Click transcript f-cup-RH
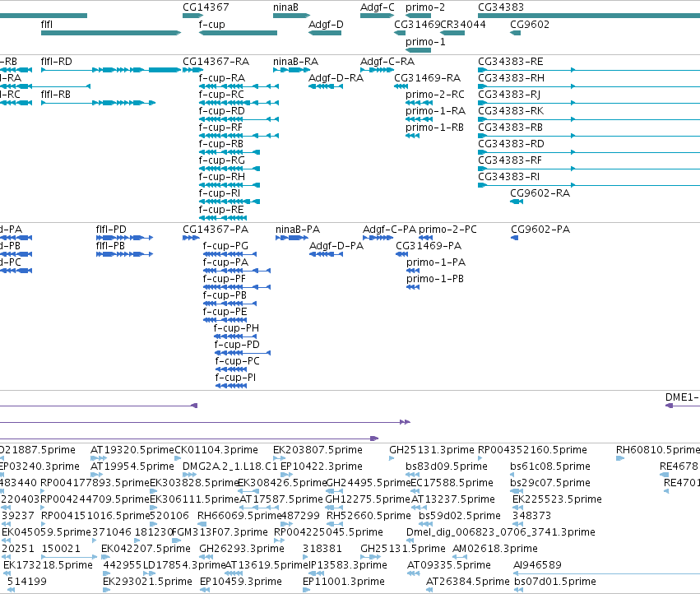The image size is (700, 594). pyautogui.click(x=222, y=176)
